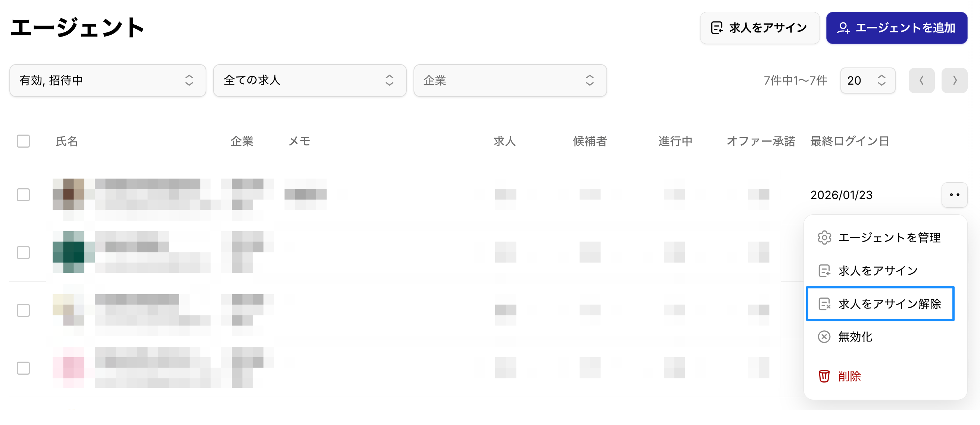Open the 有効, 招待中 status filter dropdown
This screenshot has width=980, height=425.
[x=107, y=81]
